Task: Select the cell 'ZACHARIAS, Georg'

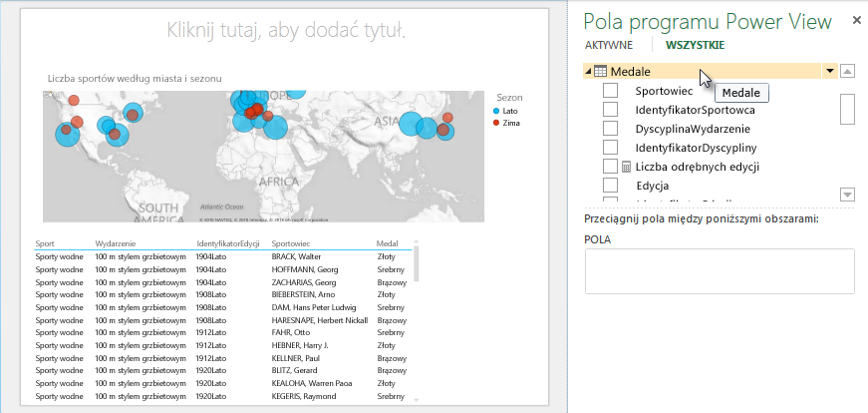Action: click(x=303, y=282)
